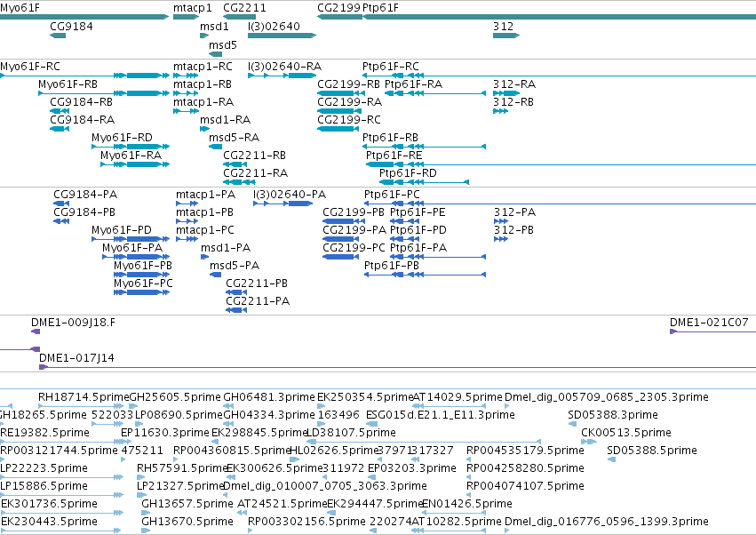Select the DME1-017J14 clone start
Screen dimensions: 756x535
coord(44,367)
